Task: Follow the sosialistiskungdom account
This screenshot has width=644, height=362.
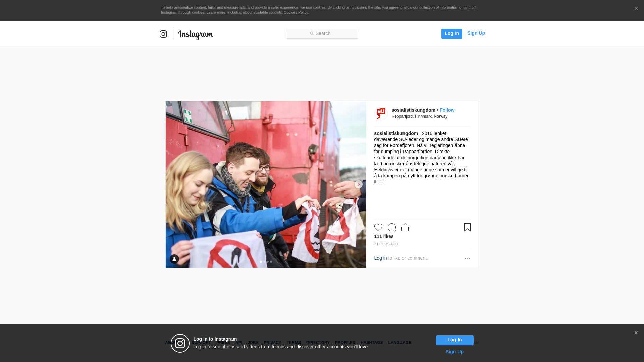Action: click(x=447, y=110)
